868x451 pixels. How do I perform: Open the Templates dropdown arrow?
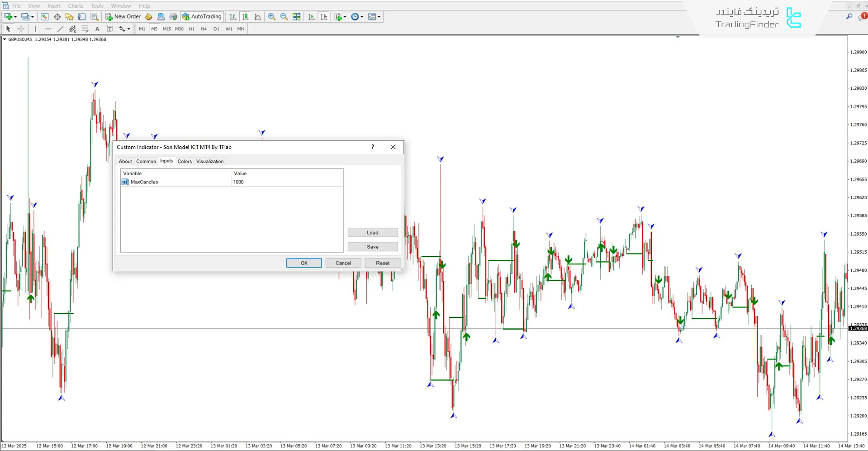click(x=379, y=17)
